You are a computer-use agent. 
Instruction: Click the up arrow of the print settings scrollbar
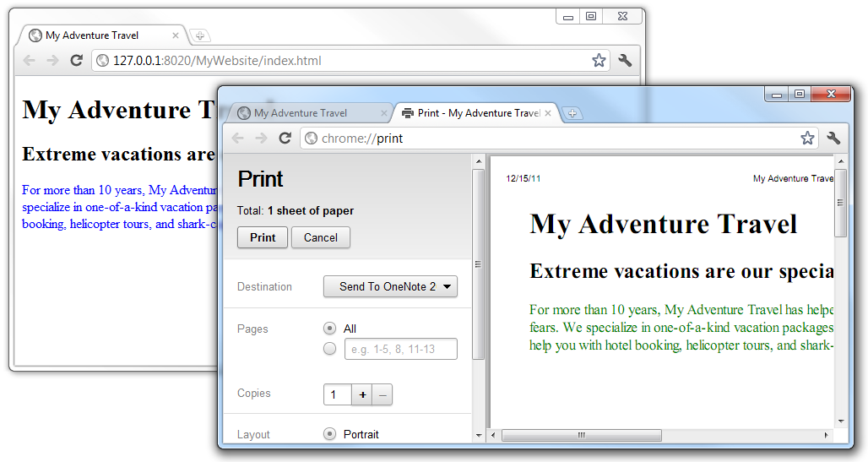pyautogui.click(x=478, y=161)
